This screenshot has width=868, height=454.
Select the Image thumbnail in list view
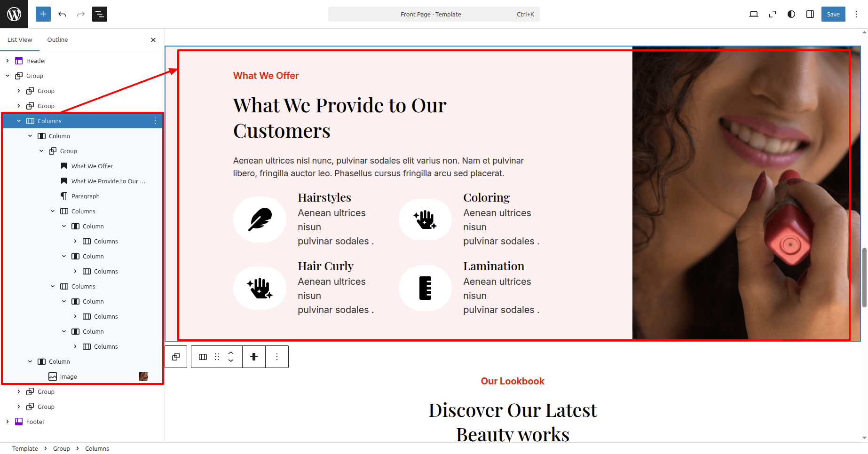coord(143,376)
